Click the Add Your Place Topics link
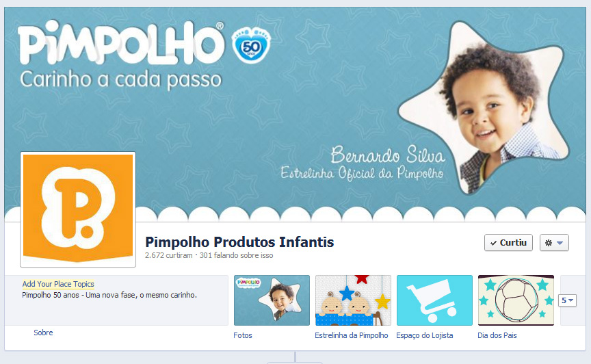 coord(58,284)
